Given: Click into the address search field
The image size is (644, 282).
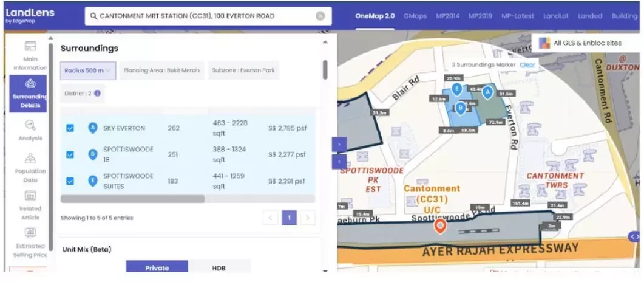Looking at the screenshot, I should pos(208,16).
